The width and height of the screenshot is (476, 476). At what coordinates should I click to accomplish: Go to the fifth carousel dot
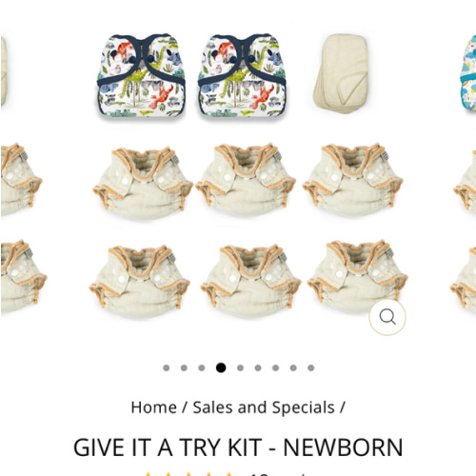point(240,367)
